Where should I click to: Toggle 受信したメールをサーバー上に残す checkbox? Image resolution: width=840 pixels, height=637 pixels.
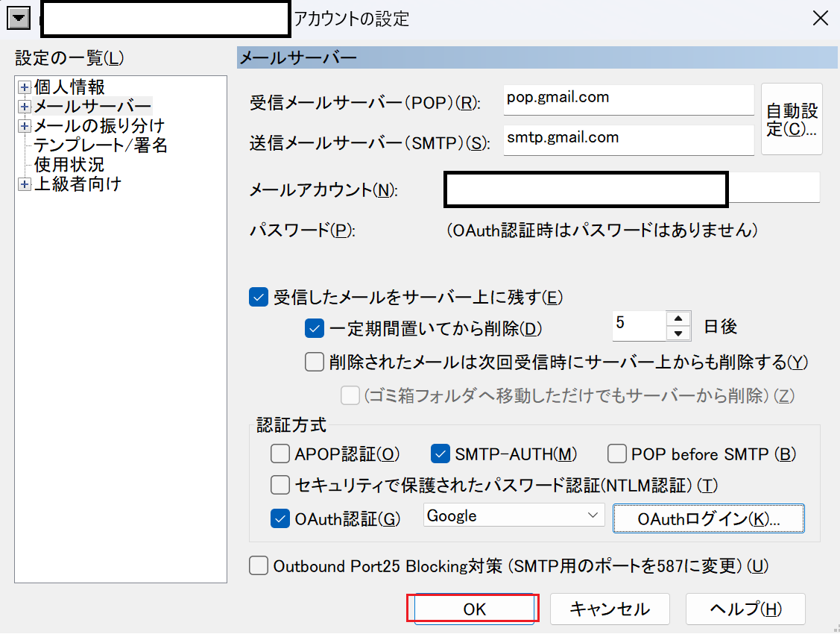point(258,298)
